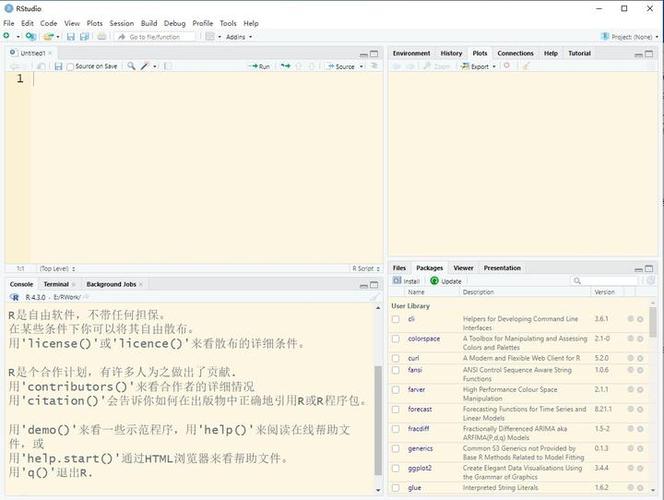Screen dimensions: 664x500
Task: Click the Print document icon
Action: [x=102, y=37]
